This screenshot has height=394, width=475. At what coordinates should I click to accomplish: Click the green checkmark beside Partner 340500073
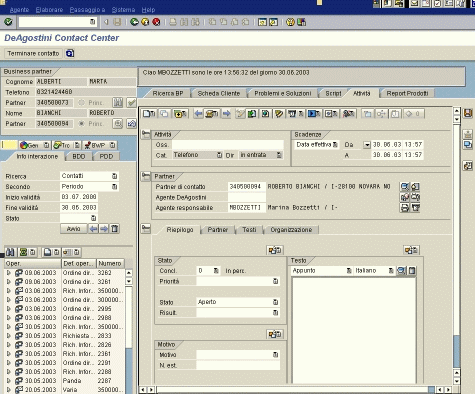pyautogui.click(x=131, y=102)
